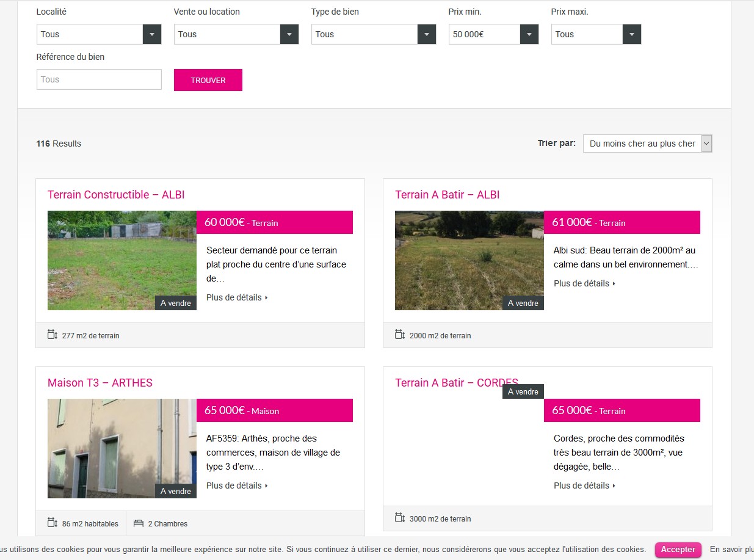
Task: Accept cookies with the Accepter button
Action: [x=678, y=550]
